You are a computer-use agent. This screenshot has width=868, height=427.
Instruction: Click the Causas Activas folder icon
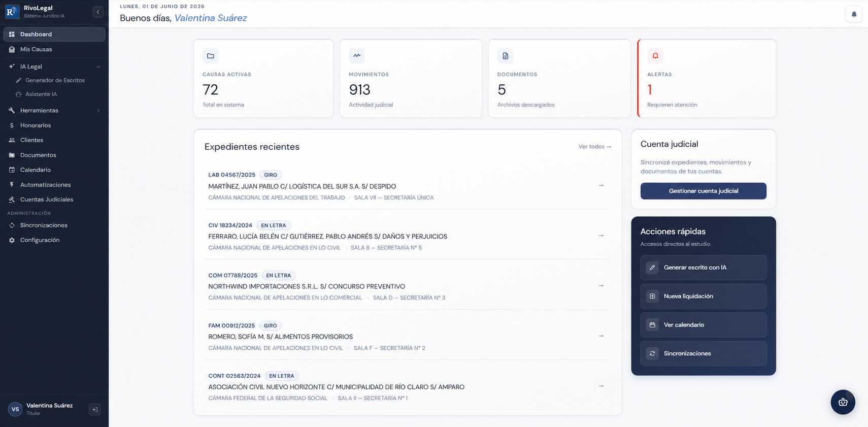[210, 56]
